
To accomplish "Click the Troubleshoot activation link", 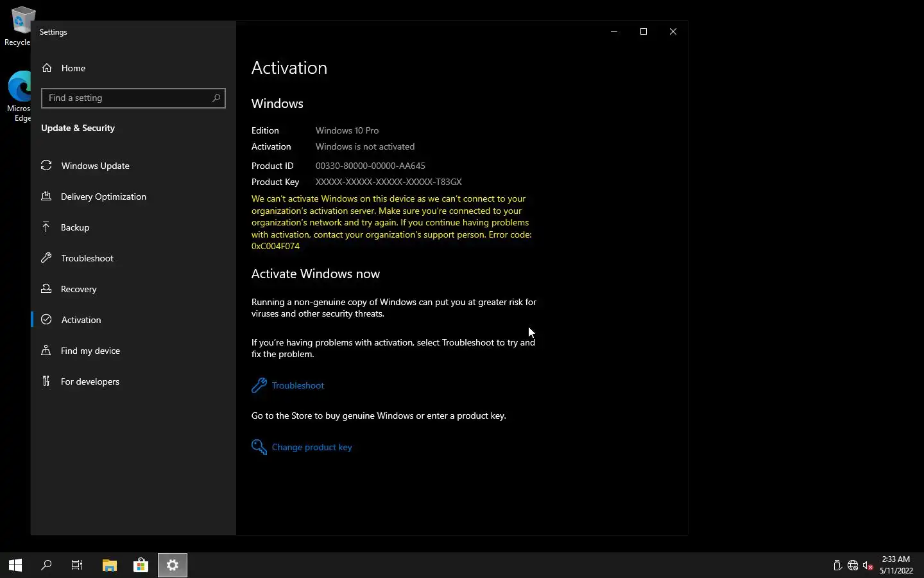I will point(298,385).
